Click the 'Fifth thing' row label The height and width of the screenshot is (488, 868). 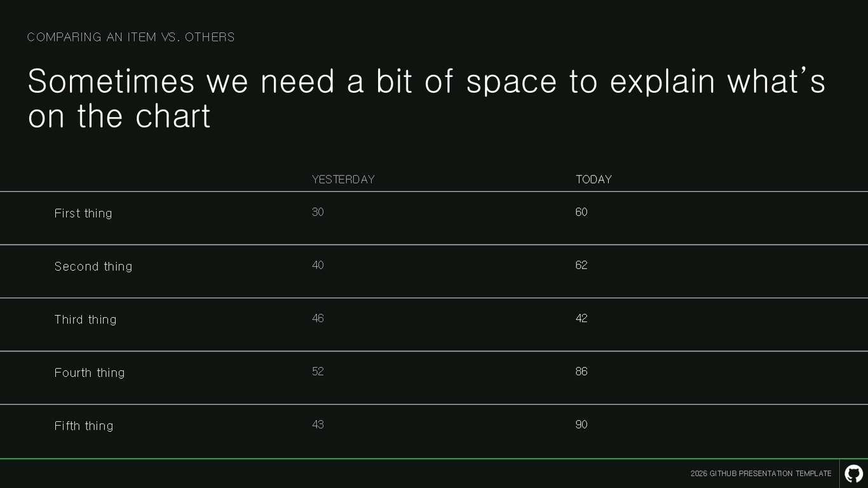[84, 426]
